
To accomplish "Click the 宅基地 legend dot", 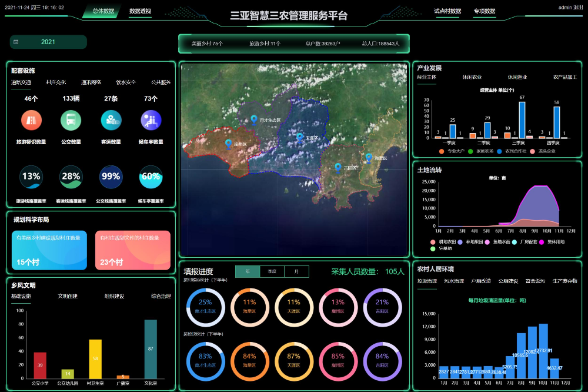I will [433, 248].
